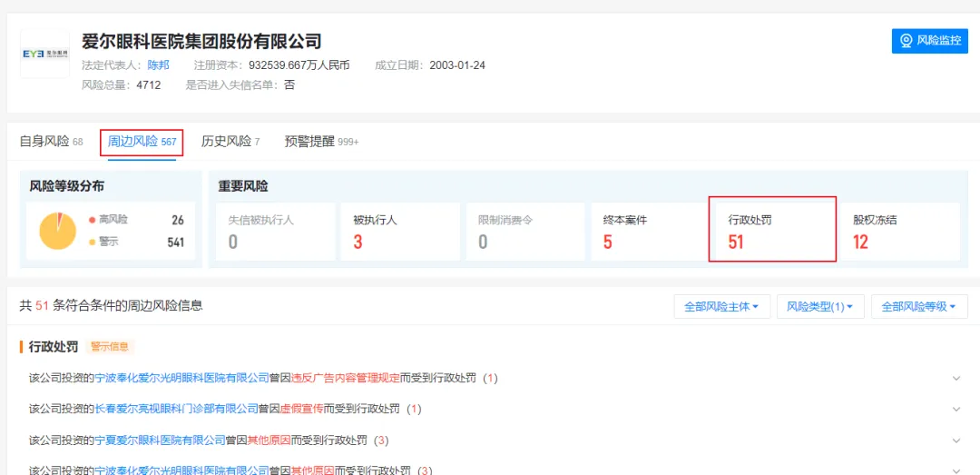Screen dimensions: 980x475
Task: Click 虚假宣传 reason link
Action: click(302, 409)
